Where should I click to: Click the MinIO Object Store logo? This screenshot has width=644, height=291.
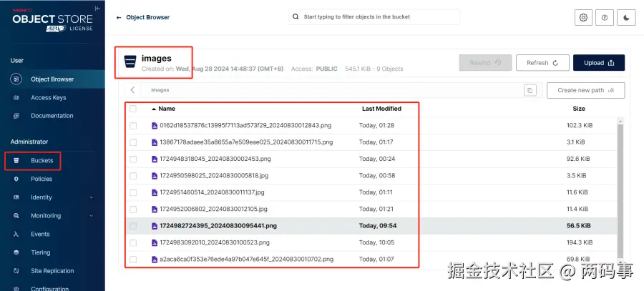52,20
